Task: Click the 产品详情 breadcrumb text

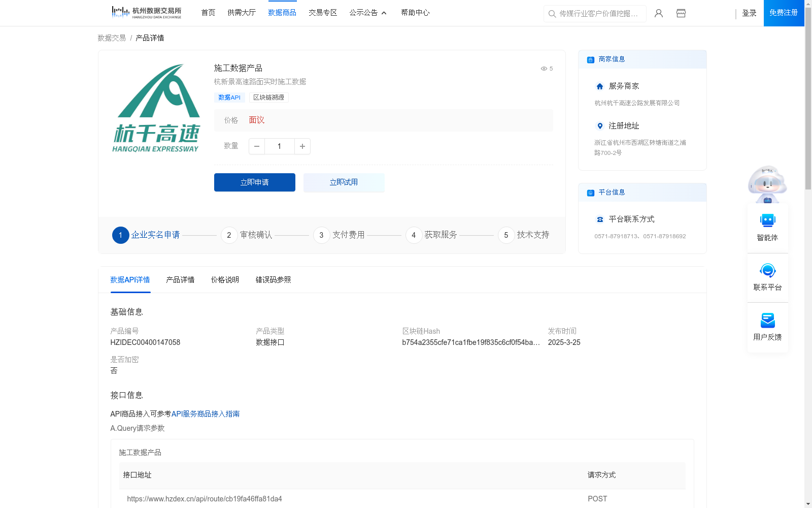Action: pos(150,38)
